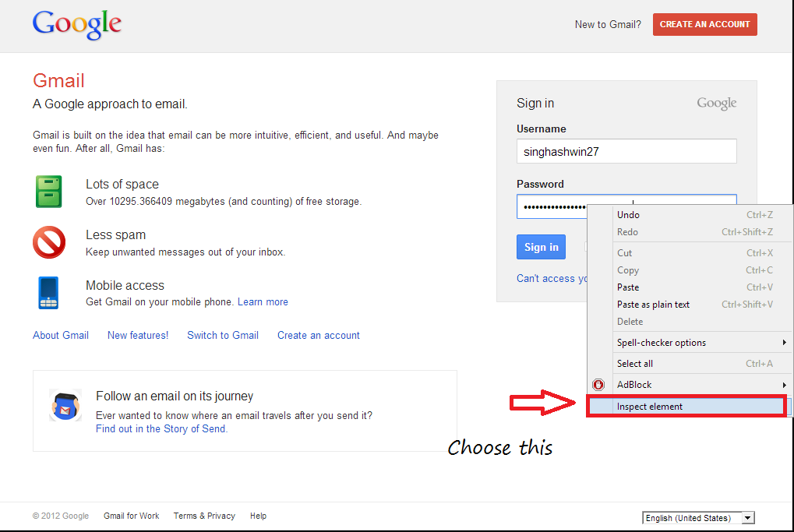Click the red no-spam prohibition icon
794x532 pixels.
click(x=49, y=242)
